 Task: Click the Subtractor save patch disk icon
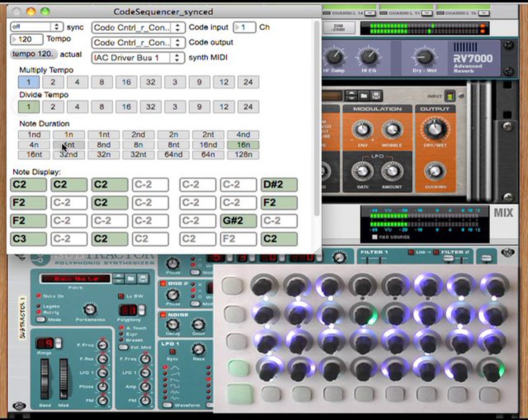point(143,279)
